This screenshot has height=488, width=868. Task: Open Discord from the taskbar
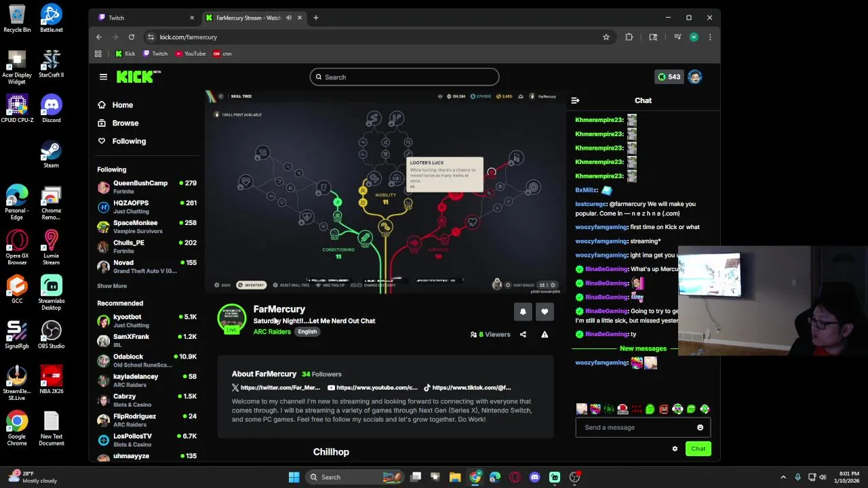click(535, 477)
